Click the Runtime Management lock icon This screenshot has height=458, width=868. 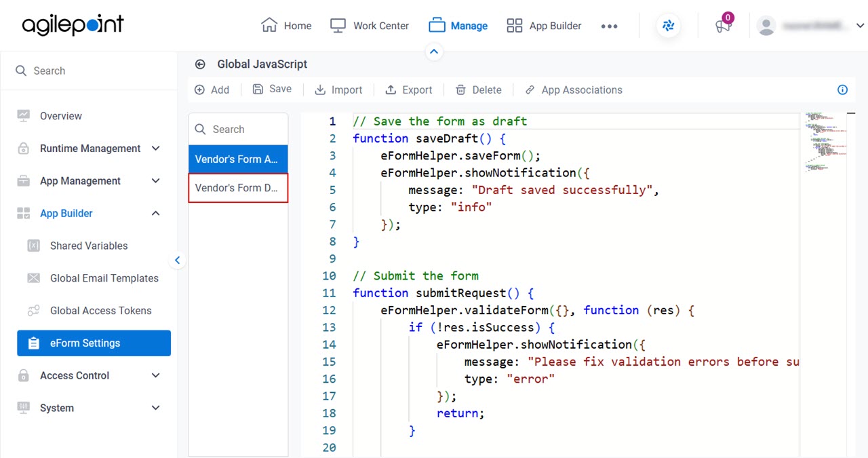[24, 149]
